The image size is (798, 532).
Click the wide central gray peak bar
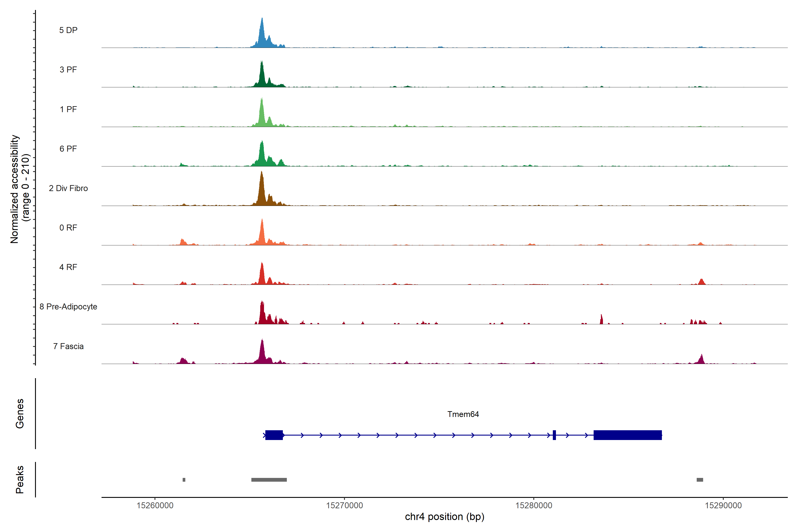click(x=269, y=480)
